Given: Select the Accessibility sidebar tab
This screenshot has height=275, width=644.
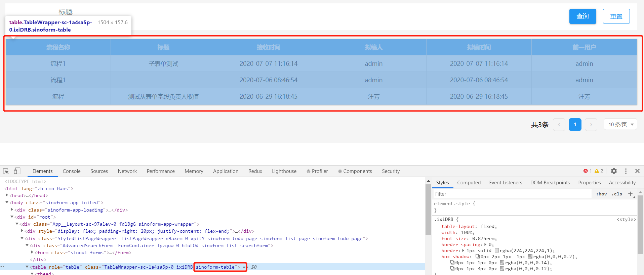Looking at the screenshot, I should tap(622, 183).
